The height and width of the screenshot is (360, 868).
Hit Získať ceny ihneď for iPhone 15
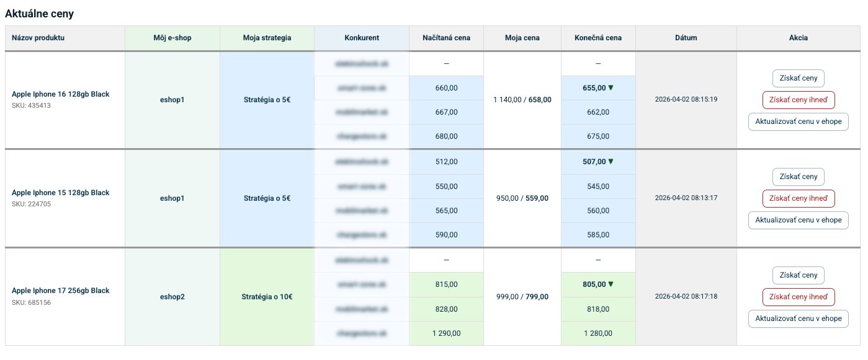tap(798, 198)
